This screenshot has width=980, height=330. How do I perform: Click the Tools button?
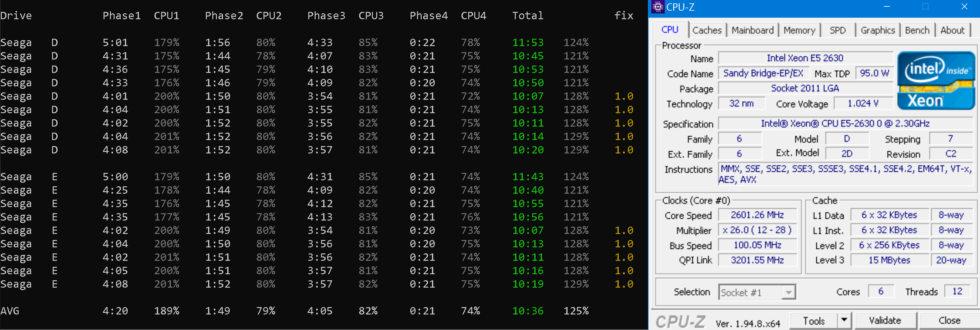coord(814,321)
